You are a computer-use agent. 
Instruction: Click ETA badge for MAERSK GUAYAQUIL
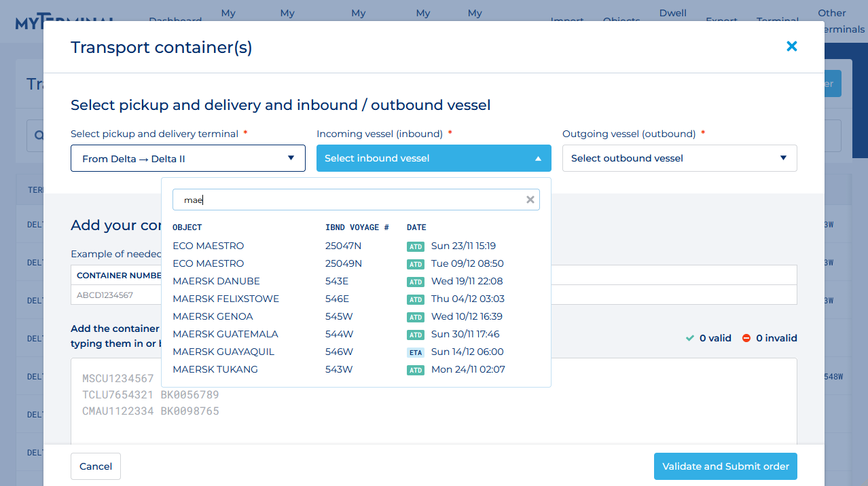[x=416, y=352]
